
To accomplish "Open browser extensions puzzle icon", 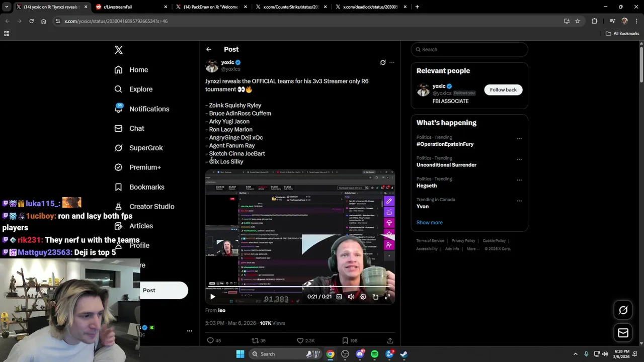I will [x=595, y=21].
